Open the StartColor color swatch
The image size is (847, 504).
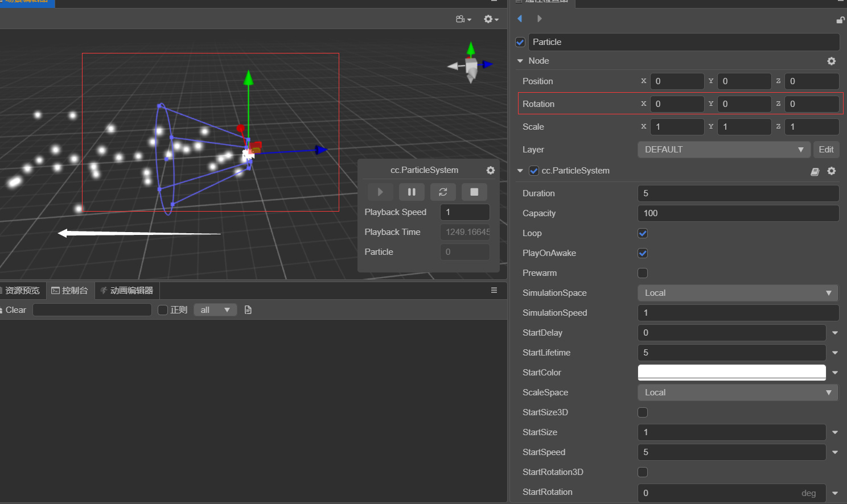click(732, 373)
